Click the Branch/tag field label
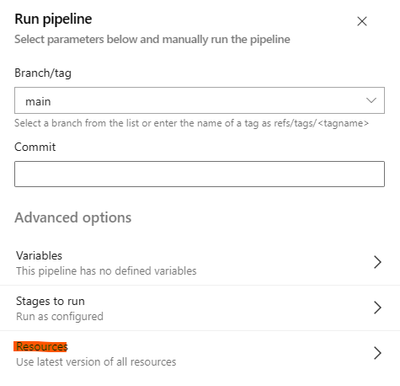This screenshot has height=386, width=400. 43,73
